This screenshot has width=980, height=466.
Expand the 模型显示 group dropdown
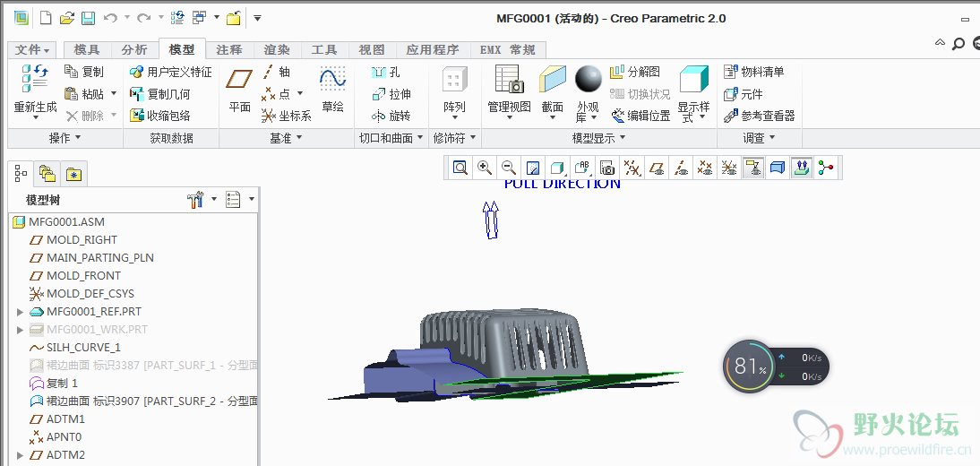point(599,138)
